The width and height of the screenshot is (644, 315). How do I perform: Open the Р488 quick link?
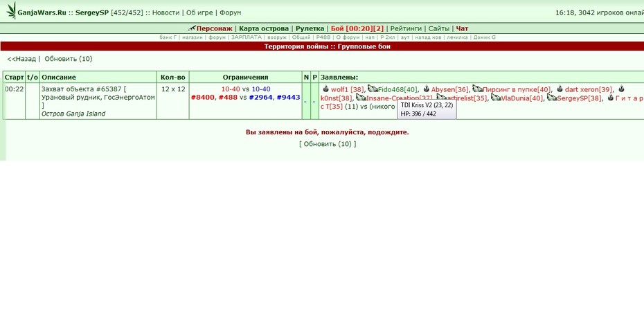point(323,37)
